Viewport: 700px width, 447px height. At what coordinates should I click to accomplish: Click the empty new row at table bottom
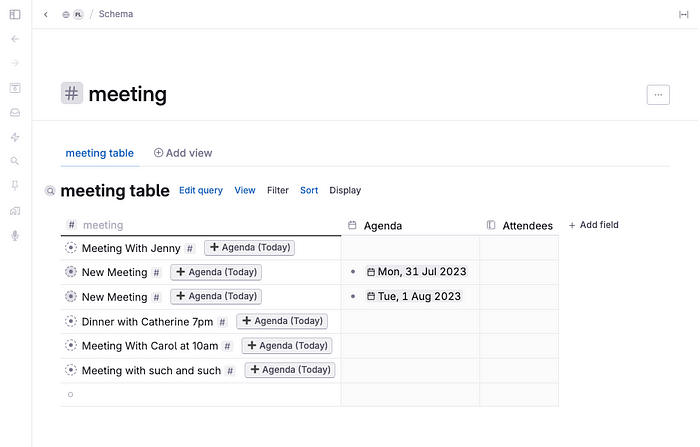pos(200,394)
